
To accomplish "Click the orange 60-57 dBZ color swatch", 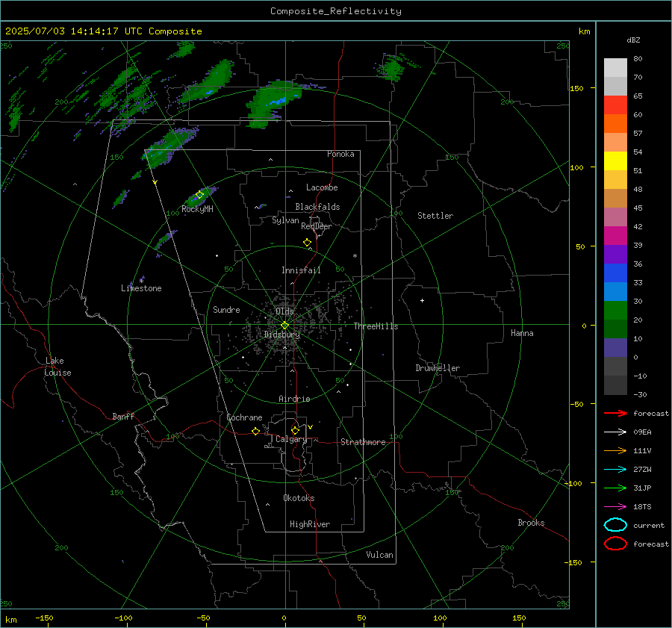I will point(615,124).
